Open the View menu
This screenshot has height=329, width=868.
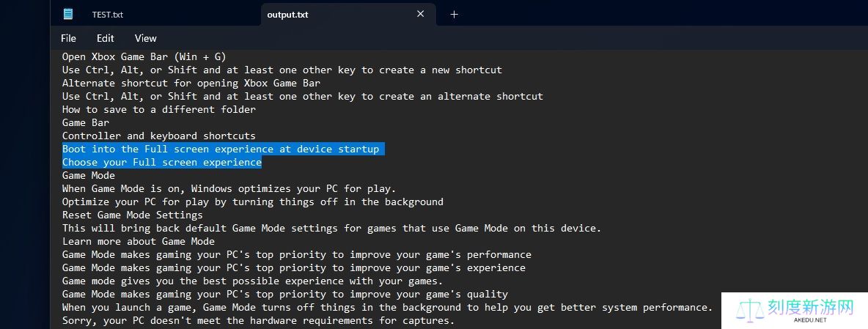coord(146,38)
